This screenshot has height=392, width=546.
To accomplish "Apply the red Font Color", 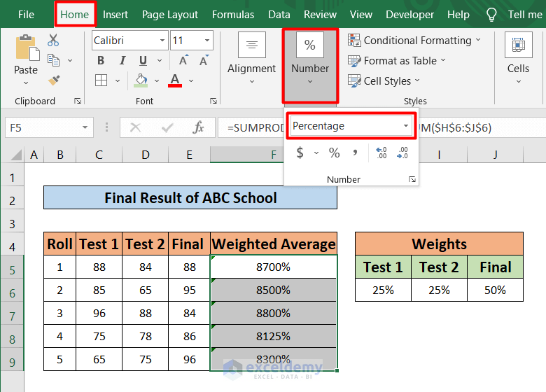I will pyautogui.click(x=175, y=80).
